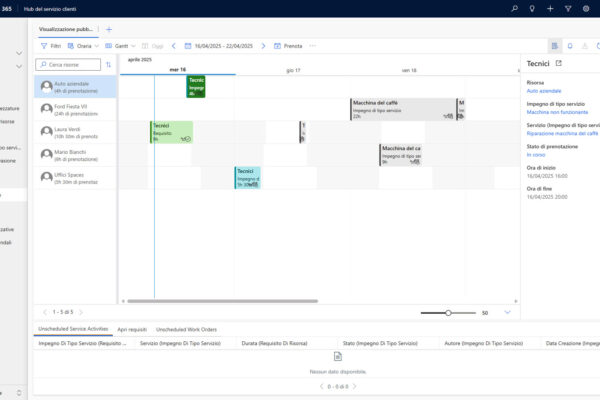Expand the upper sidebar chevron

click(x=19, y=53)
